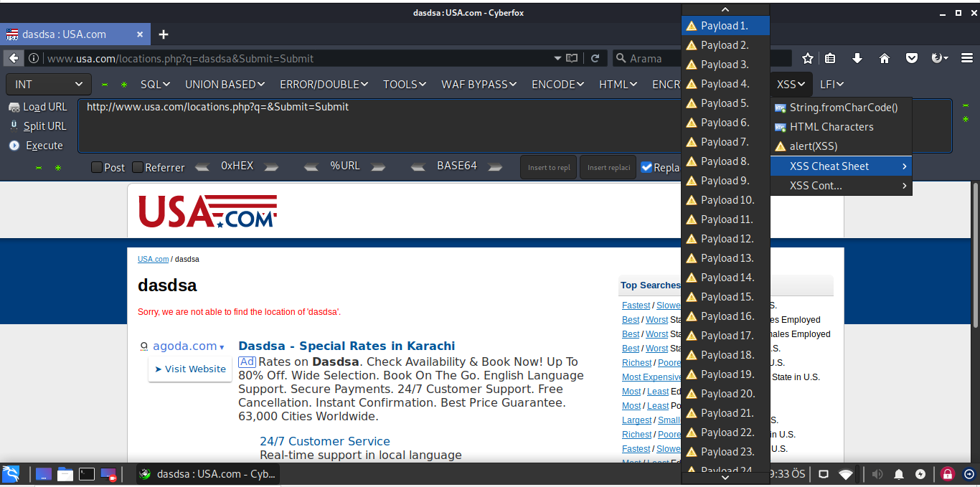Expand the WAF BYPASS dropdown

479,84
